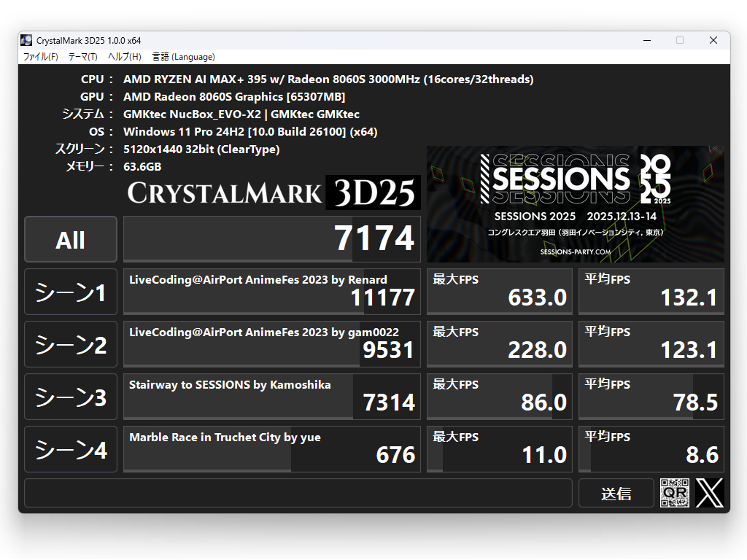Open X social sharing via the X icon
This screenshot has height=560, width=747.
coord(708,493)
